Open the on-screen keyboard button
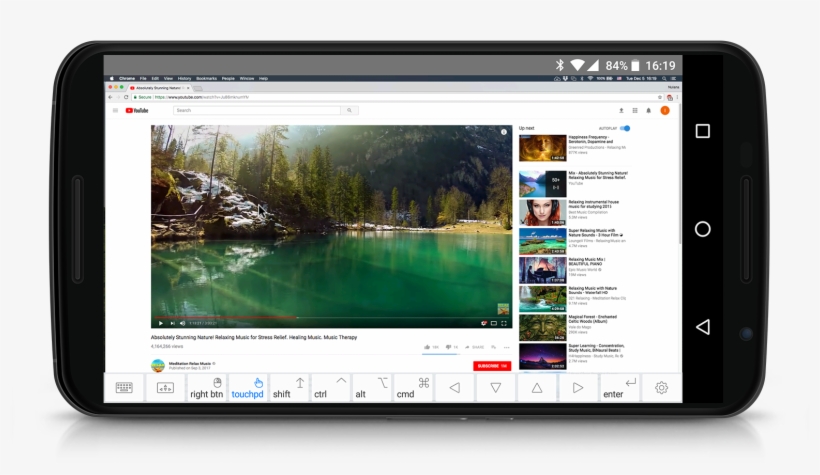 (x=124, y=388)
